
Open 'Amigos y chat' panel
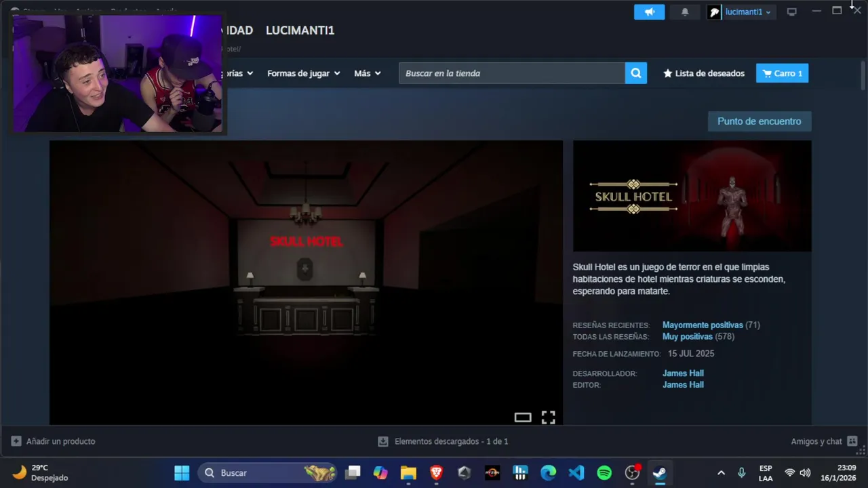pyautogui.click(x=824, y=441)
